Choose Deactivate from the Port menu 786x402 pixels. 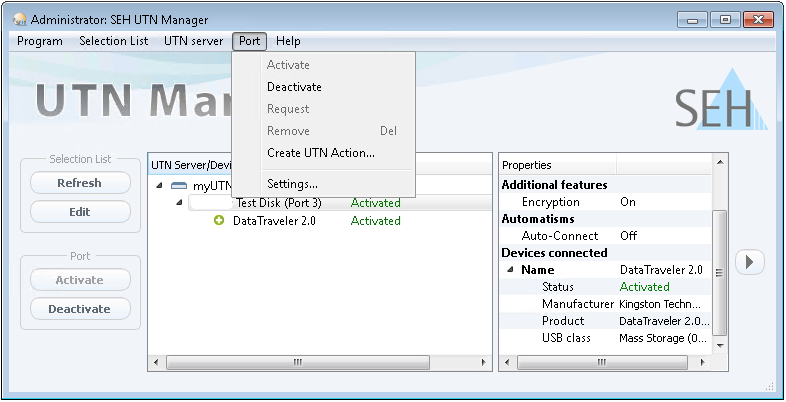[294, 87]
